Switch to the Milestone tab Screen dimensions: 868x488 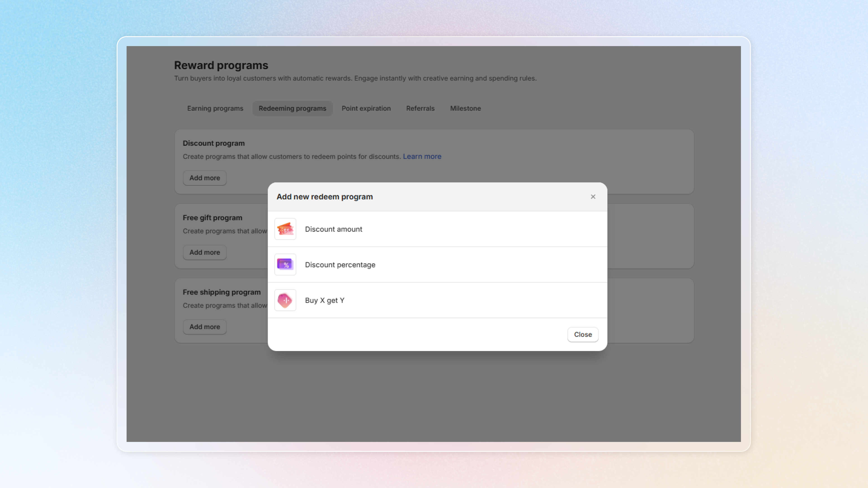465,108
